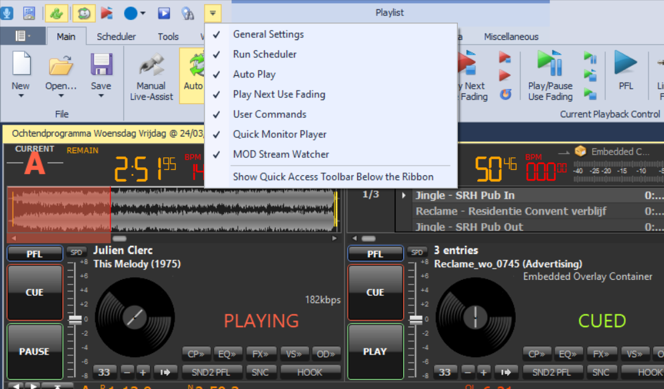
Task: Click the microphone icon in the quick access toolbar
Action: 6,13
